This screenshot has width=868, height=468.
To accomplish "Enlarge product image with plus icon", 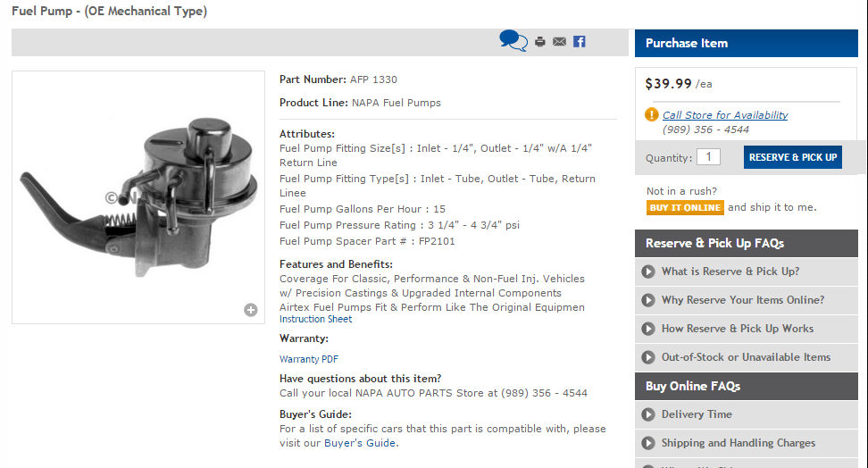I will [x=251, y=310].
